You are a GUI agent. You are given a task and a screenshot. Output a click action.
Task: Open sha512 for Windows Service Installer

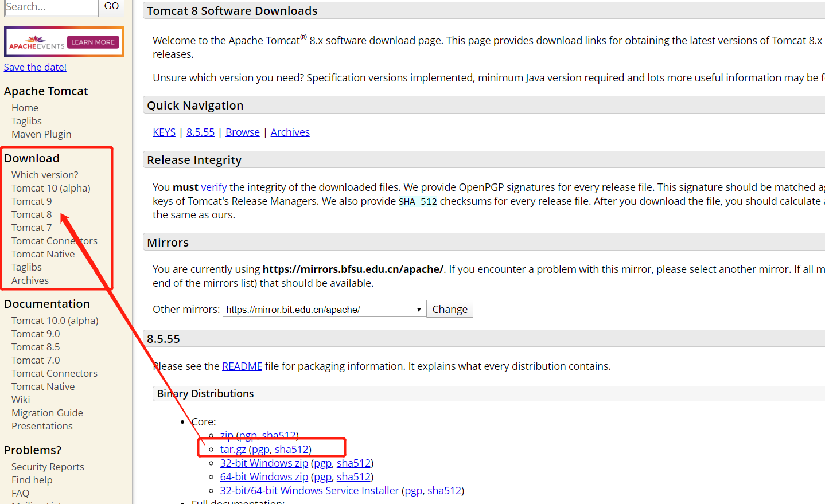point(444,491)
